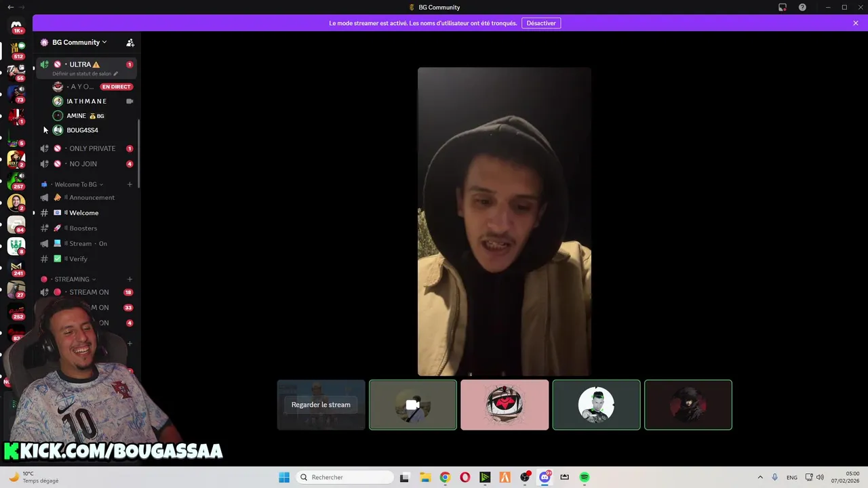
Task: Open the ENG language switcher
Action: tap(792, 477)
